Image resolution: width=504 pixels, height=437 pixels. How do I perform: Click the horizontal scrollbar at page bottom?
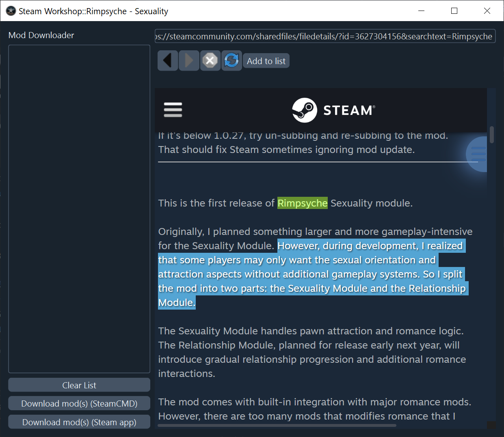[x=277, y=426]
